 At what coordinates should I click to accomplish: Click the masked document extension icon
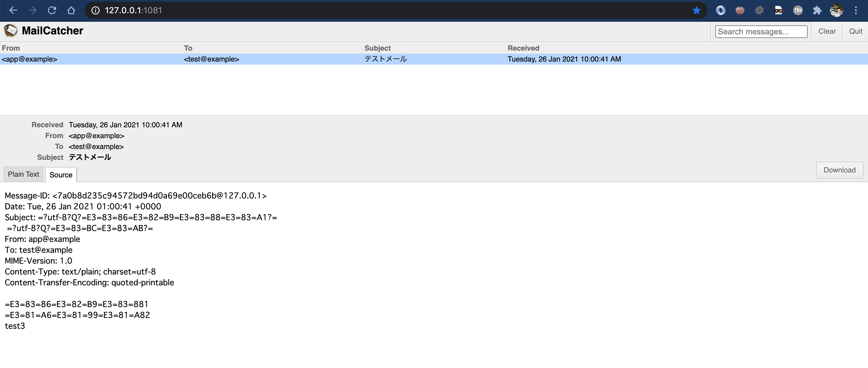[778, 11]
